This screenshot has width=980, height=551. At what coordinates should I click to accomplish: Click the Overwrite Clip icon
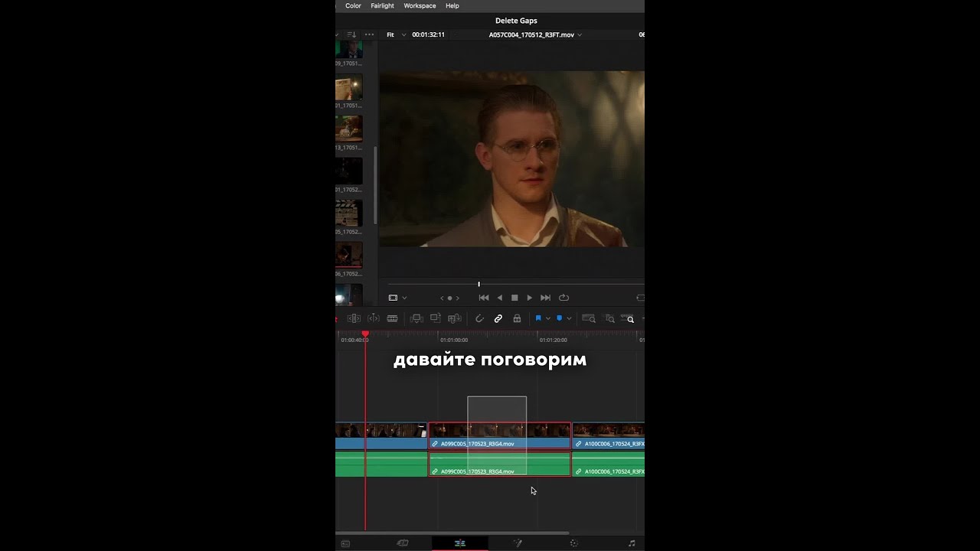pyautogui.click(x=436, y=318)
